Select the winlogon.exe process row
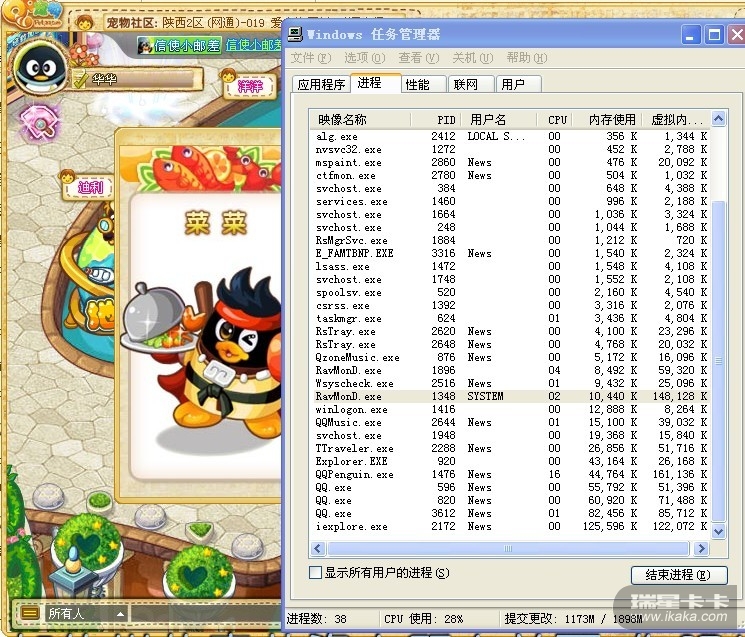 [511, 409]
